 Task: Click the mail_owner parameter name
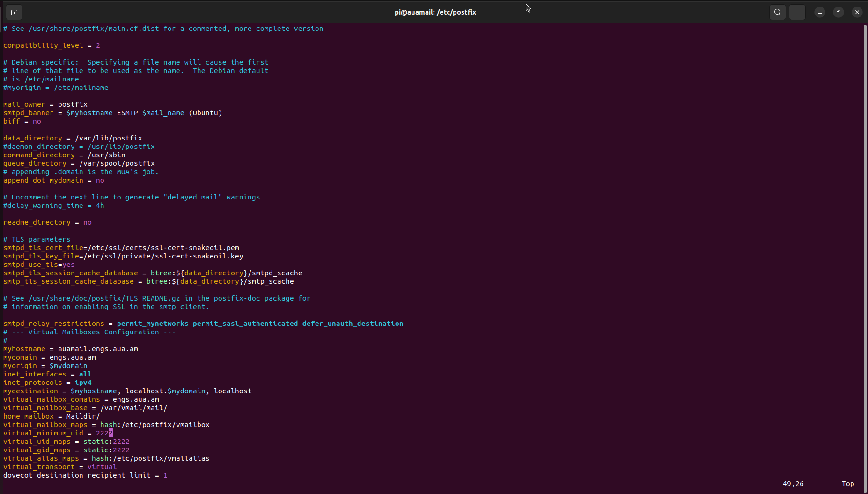[x=24, y=104]
